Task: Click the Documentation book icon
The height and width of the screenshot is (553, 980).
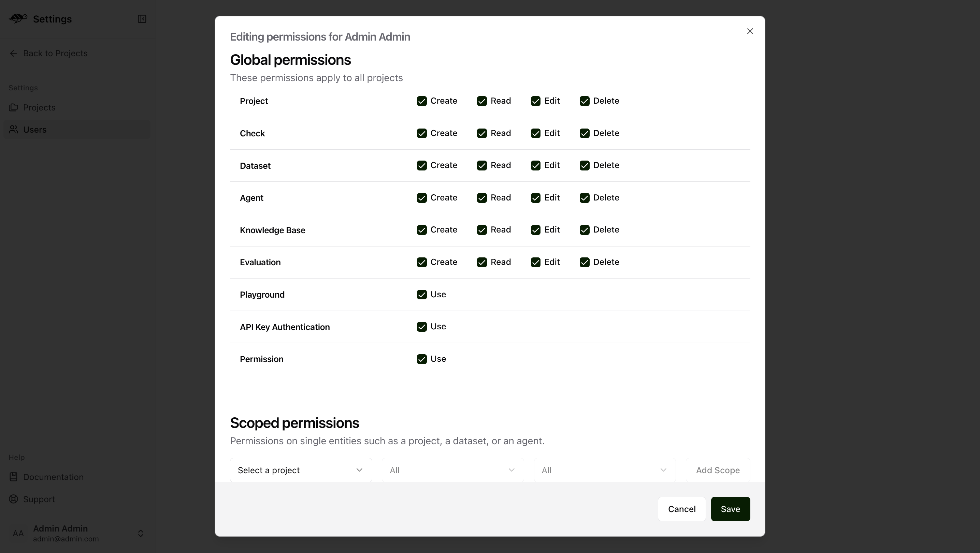Action: [x=13, y=477]
